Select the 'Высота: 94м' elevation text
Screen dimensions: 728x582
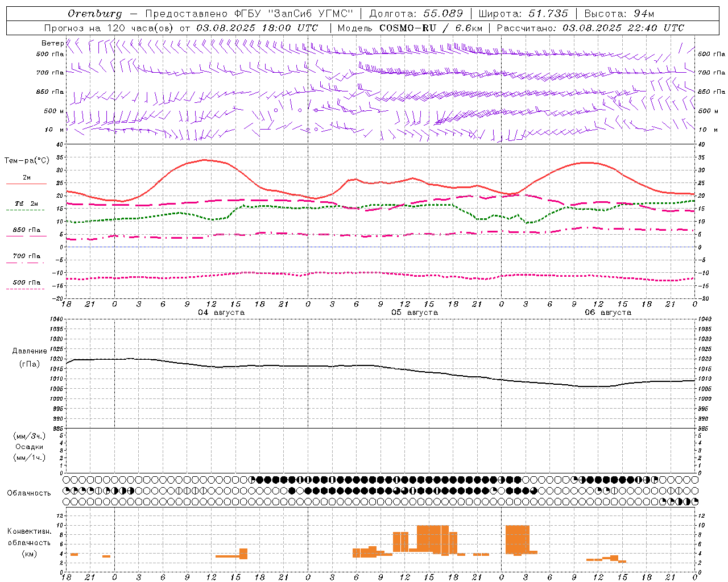click(619, 14)
